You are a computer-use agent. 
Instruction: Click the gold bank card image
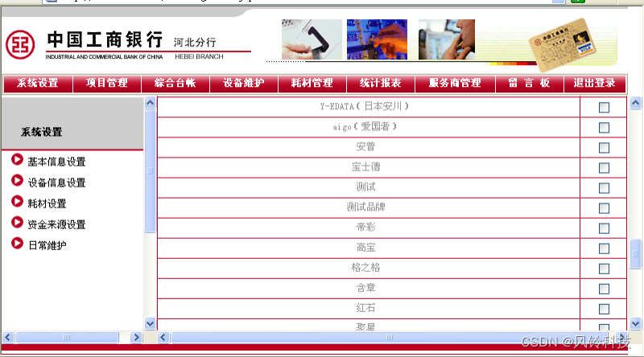562,45
